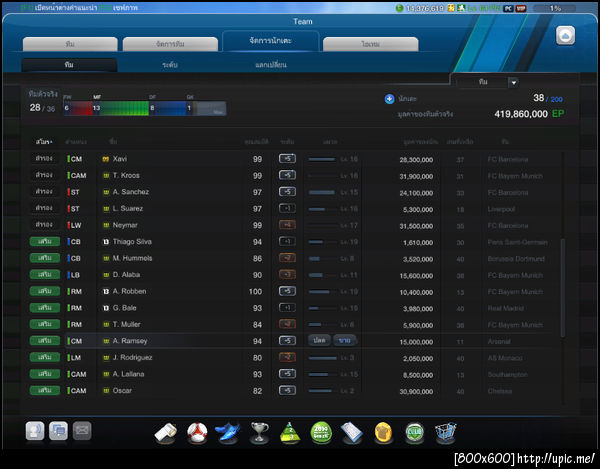Open the chat bubbles icon
Image resolution: width=600 pixels, height=469 pixels.
click(x=59, y=431)
